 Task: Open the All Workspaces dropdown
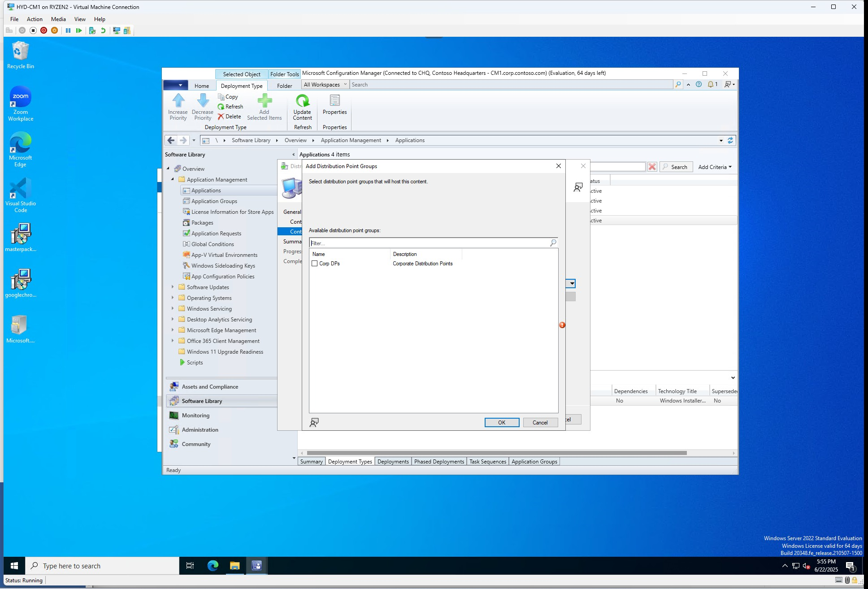pyautogui.click(x=325, y=84)
